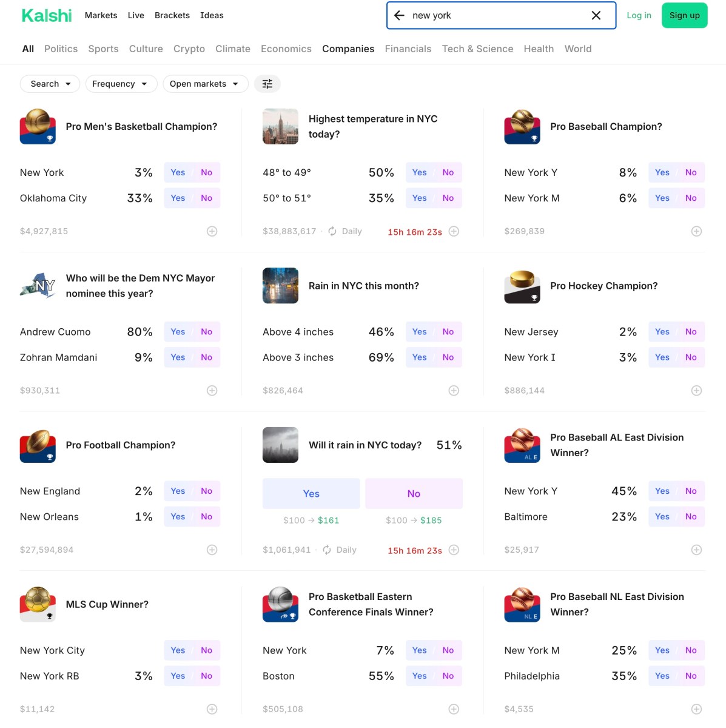Open the rainy street thumbnail for Rain this month
This screenshot has width=726, height=728.
click(x=280, y=286)
